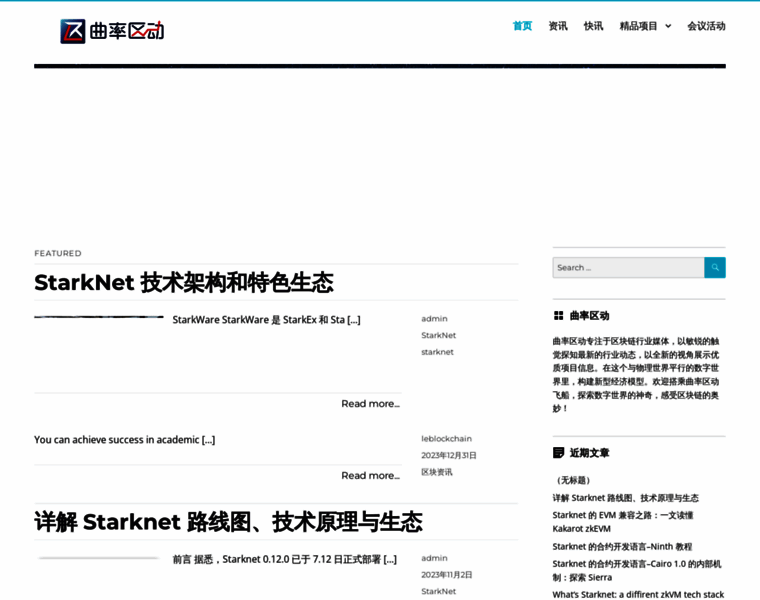
Task: Open recent post What's Starknet: a diffirent zkVM
Action: [x=638, y=594]
